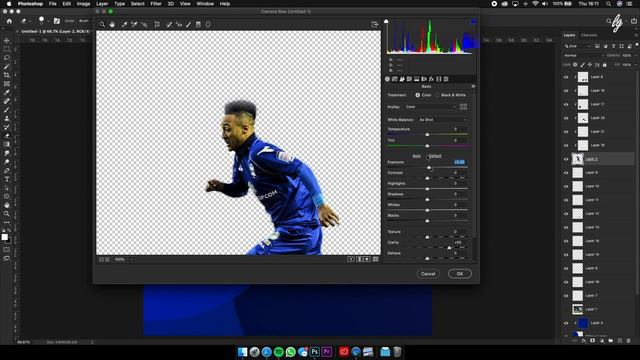The image size is (640, 360).
Task: Open the Split Toning panel icon
Action: 417,79
